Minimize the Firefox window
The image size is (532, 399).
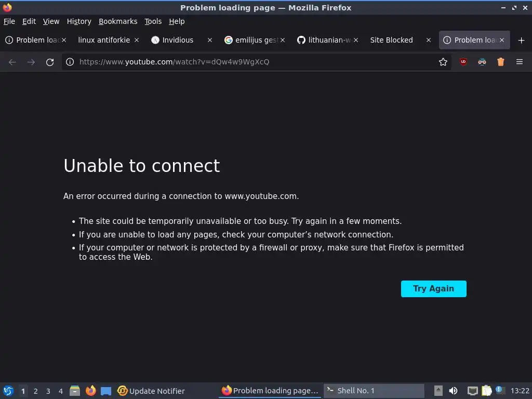pyautogui.click(x=503, y=7)
